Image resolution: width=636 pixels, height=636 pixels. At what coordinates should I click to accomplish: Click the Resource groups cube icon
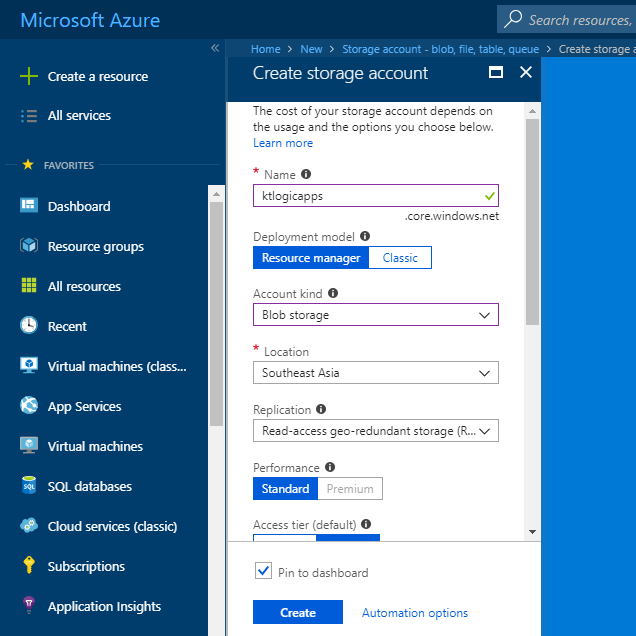29,245
